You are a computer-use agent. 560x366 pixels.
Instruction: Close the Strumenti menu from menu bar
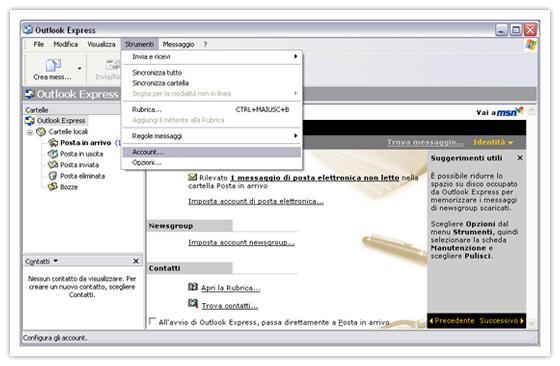pyautogui.click(x=139, y=44)
